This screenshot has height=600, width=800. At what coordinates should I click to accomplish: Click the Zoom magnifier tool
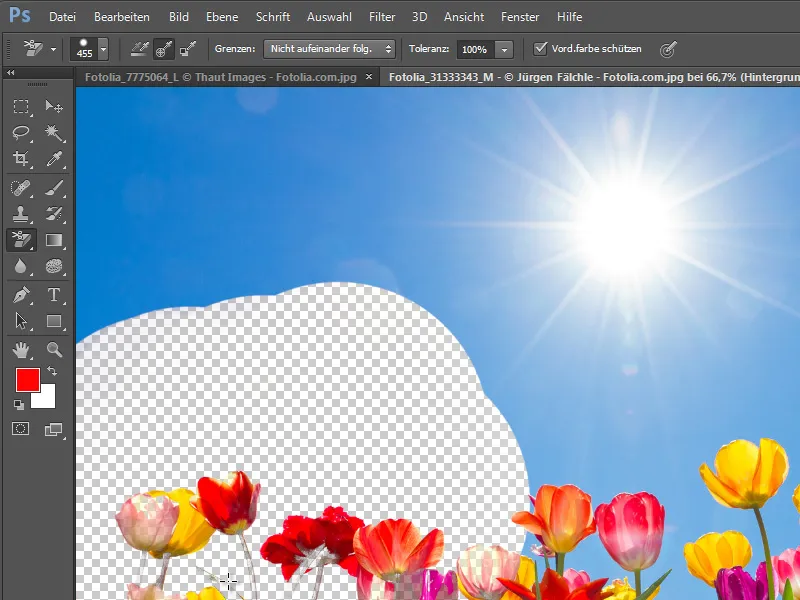click(54, 349)
